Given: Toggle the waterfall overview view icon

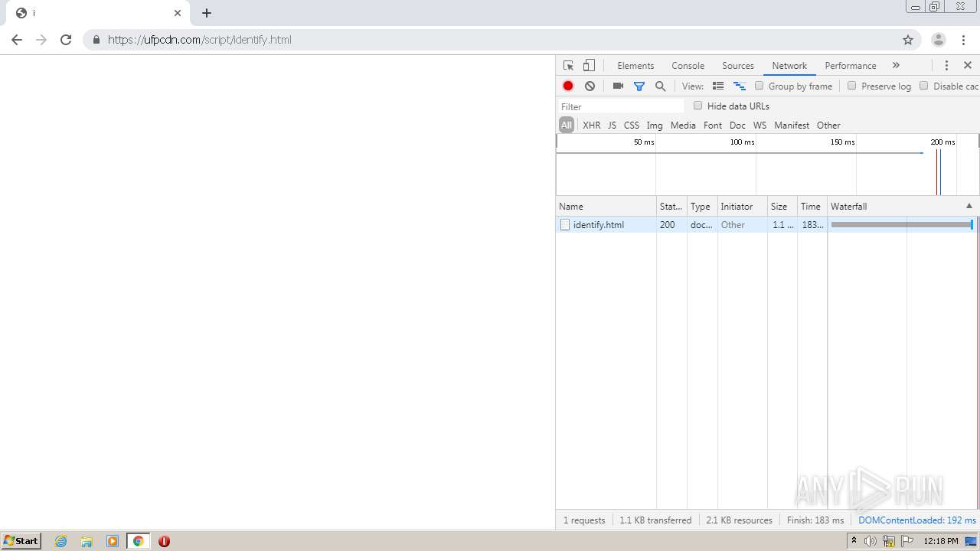Looking at the screenshot, I should (x=740, y=86).
